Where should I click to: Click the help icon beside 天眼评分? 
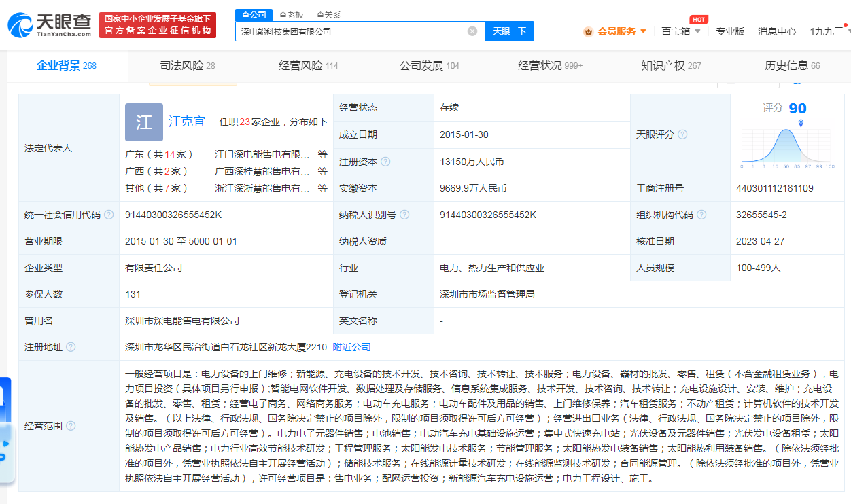pyautogui.click(x=682, y=134)
